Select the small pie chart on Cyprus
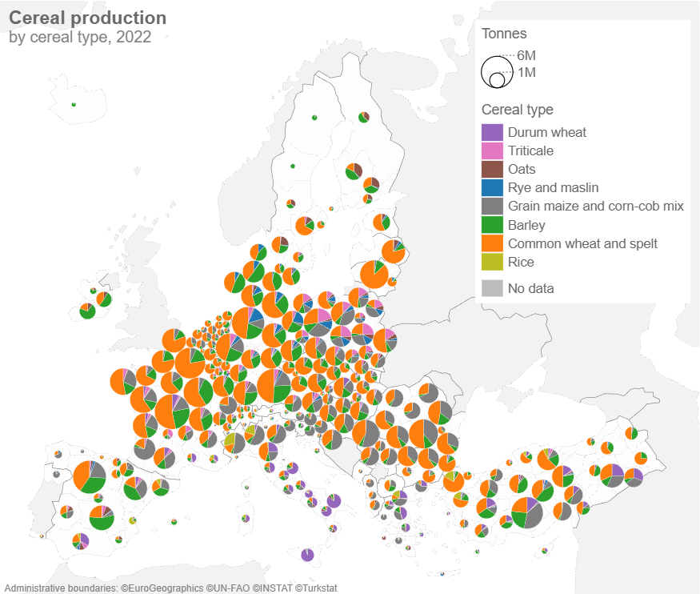700x594 pixels. 544,550
